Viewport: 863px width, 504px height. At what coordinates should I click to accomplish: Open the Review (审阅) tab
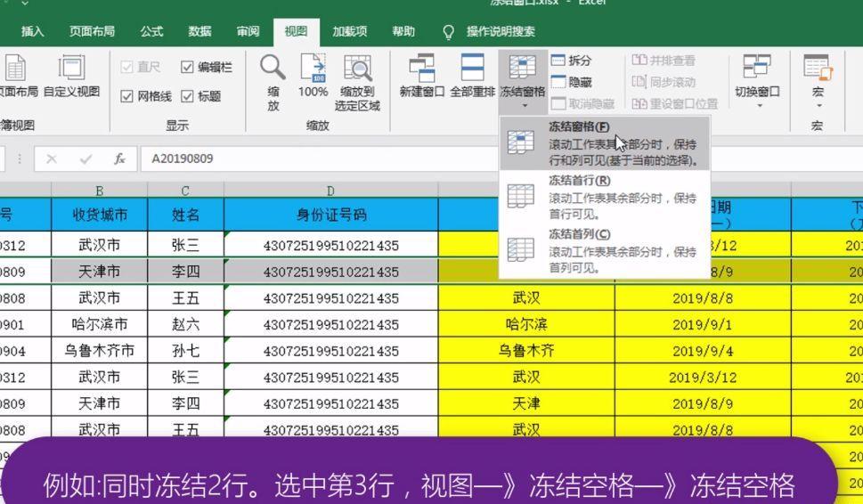(x=248, y=31)
